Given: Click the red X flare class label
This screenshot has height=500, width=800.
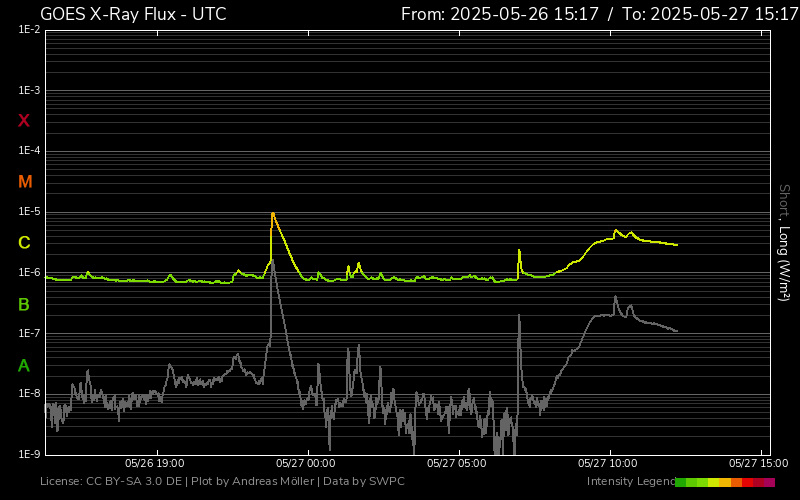Looking at the screenshot, I should click(24, 121).
